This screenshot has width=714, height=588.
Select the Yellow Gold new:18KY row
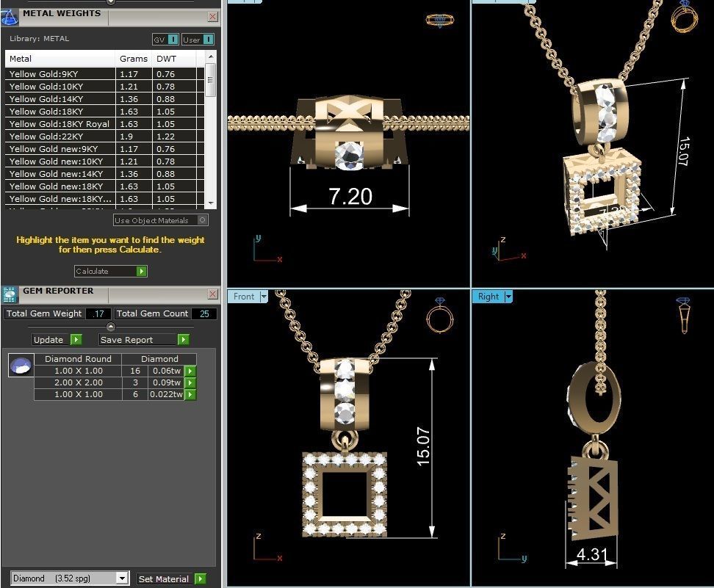(105, 186)
